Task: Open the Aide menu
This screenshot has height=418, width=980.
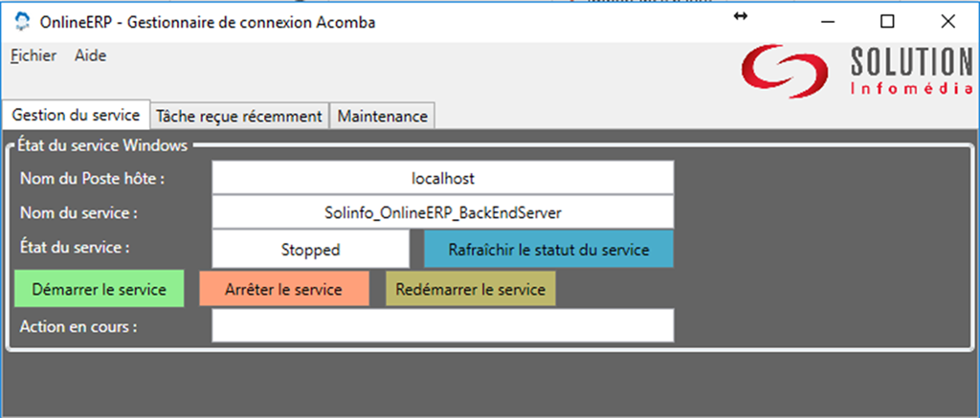Action: (91, 55)
